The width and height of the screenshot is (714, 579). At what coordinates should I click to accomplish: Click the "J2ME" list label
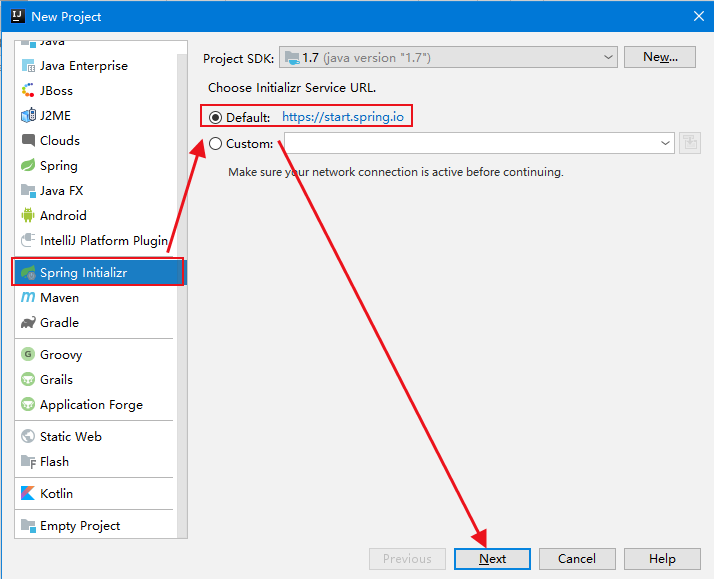pos(56,116)
